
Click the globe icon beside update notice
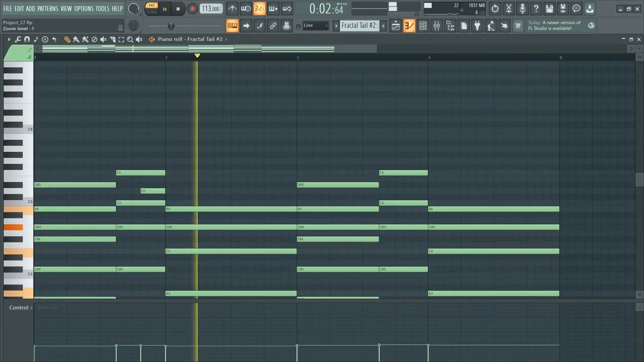point(591,26)
